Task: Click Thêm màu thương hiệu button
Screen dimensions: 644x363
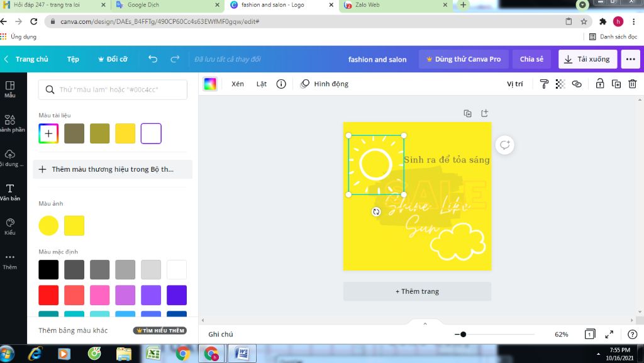Action: 113,169
